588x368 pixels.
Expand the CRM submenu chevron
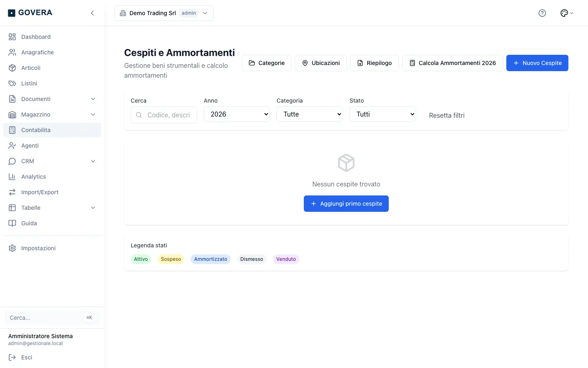point(93,161)
